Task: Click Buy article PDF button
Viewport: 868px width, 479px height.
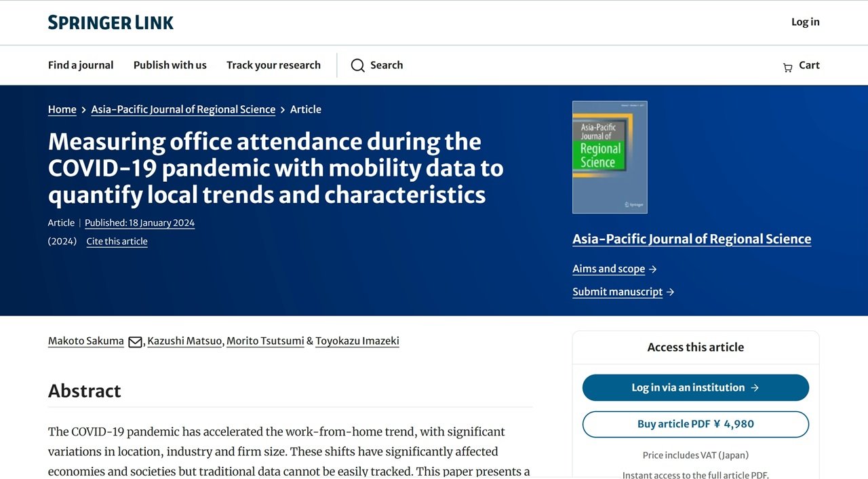Action: (x=695, y=424)
